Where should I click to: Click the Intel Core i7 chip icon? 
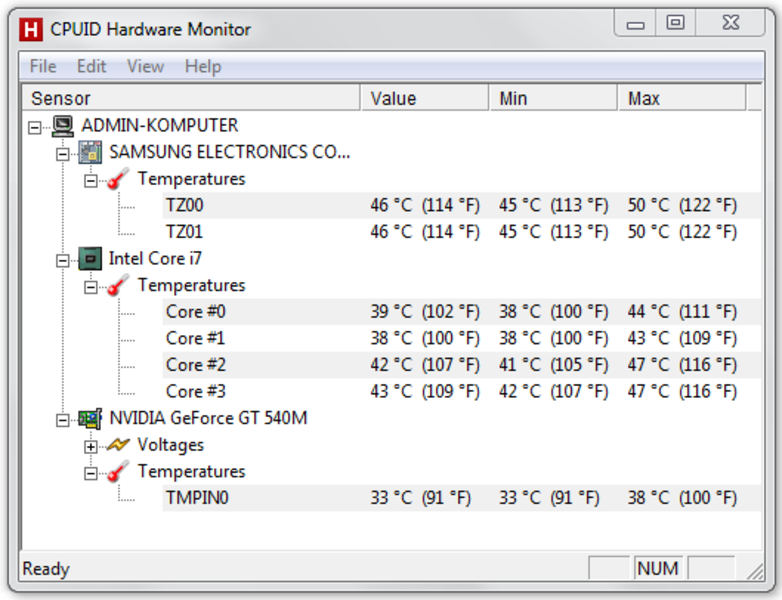tap(90, 259)
